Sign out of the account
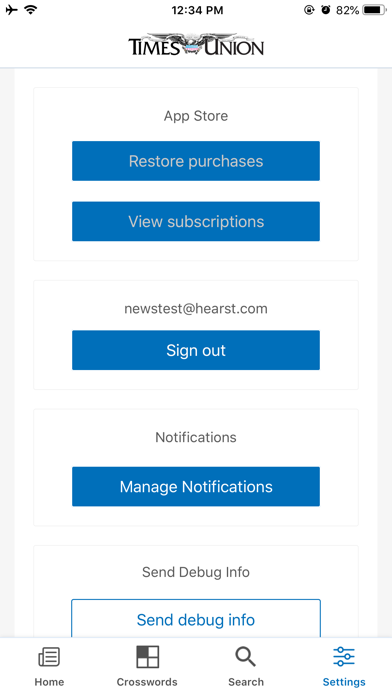The height and width of the screenshot is (696, 392). pyautogui.click(x=196, y=350)
